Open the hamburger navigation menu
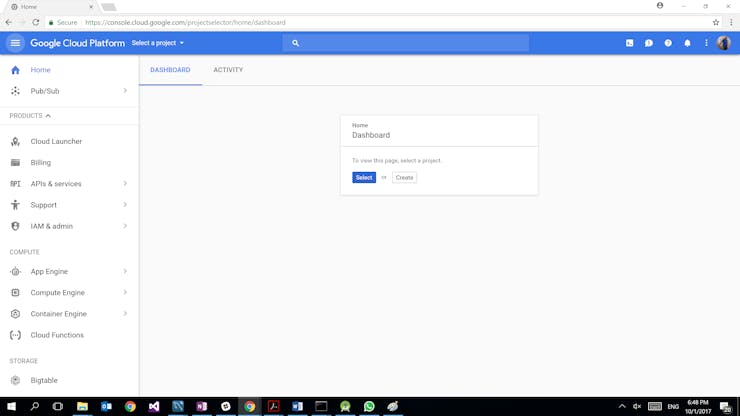The width and height of the screenshot is (740, 416). (15, 43)
